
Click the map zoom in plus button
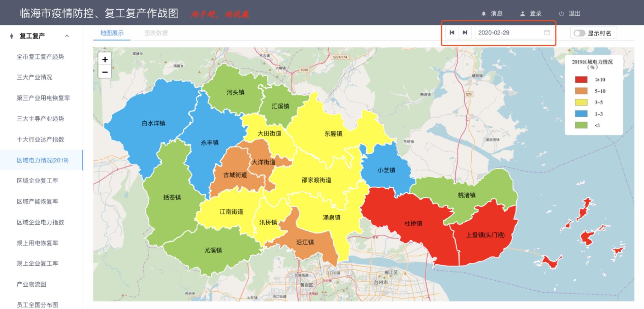pos(105,59)
